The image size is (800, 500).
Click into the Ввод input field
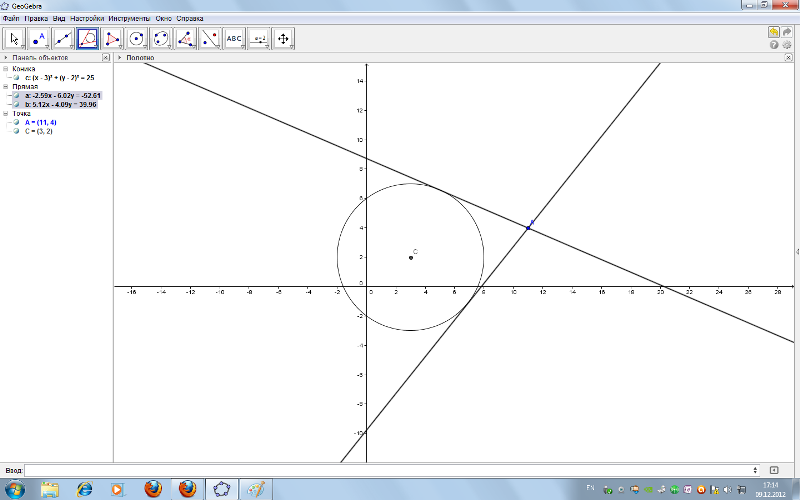coord(392,470)
